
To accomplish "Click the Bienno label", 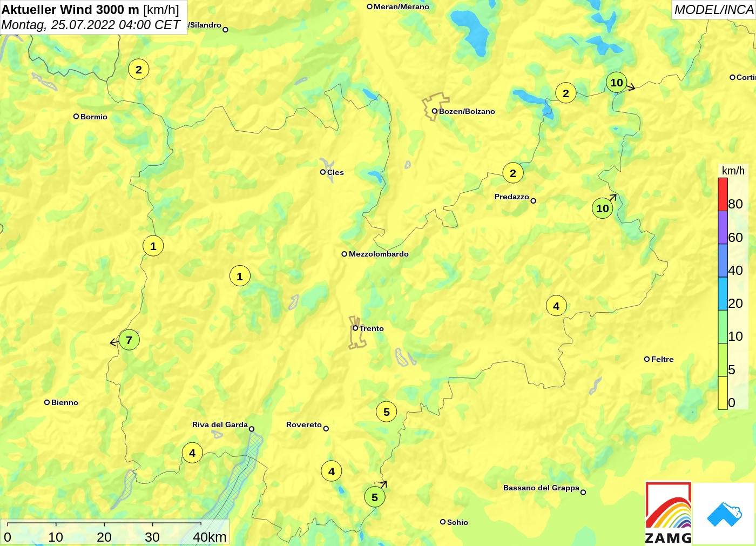I will [x=65, y=402].
